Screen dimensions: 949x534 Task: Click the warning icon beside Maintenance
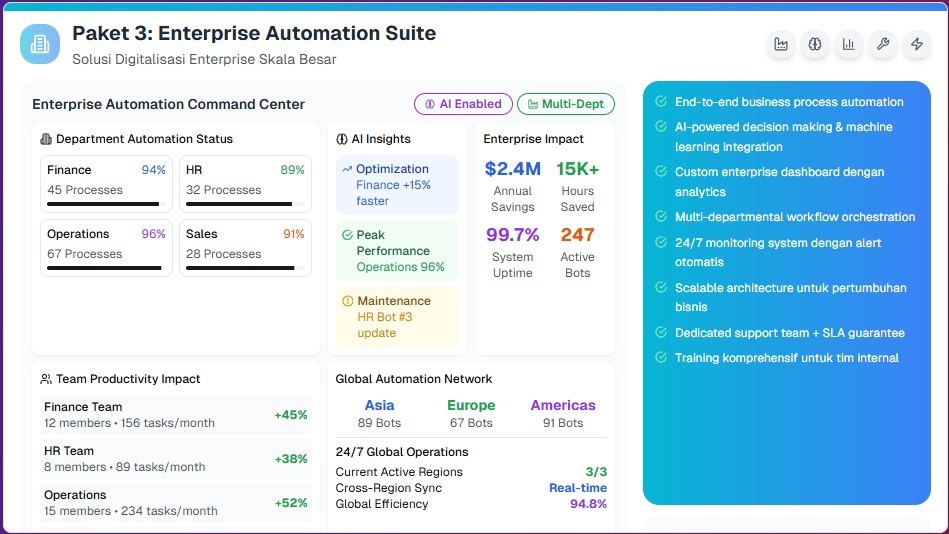pyautogui.click(x=347, y=301)
